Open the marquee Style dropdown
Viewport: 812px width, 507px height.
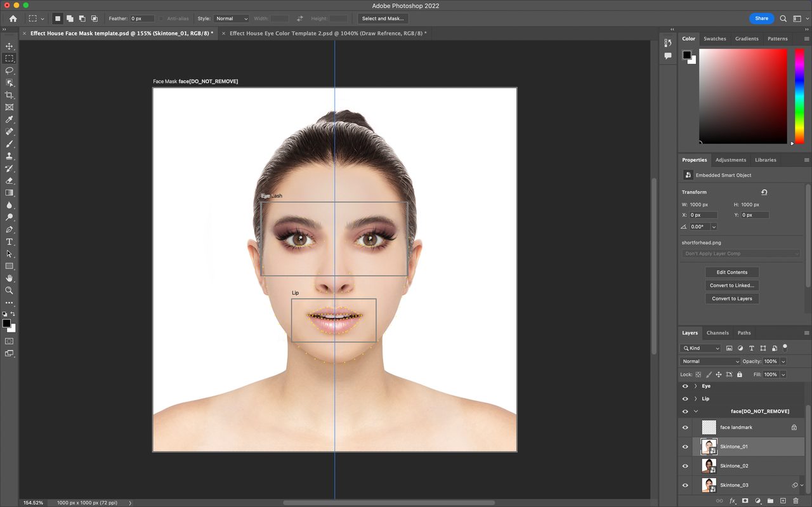click(231, 18)
